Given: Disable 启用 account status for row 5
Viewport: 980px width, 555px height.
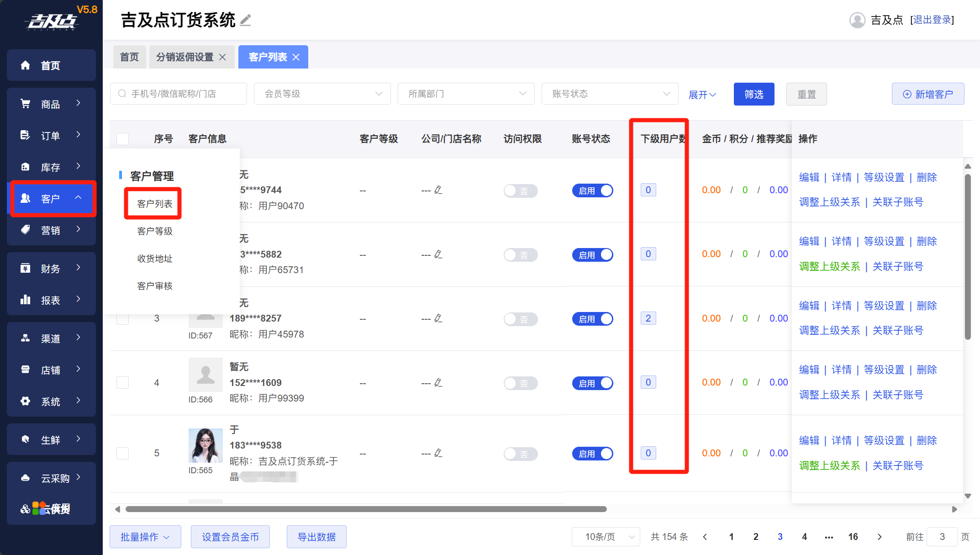Looking at the screenshot, I should (592, 454).
